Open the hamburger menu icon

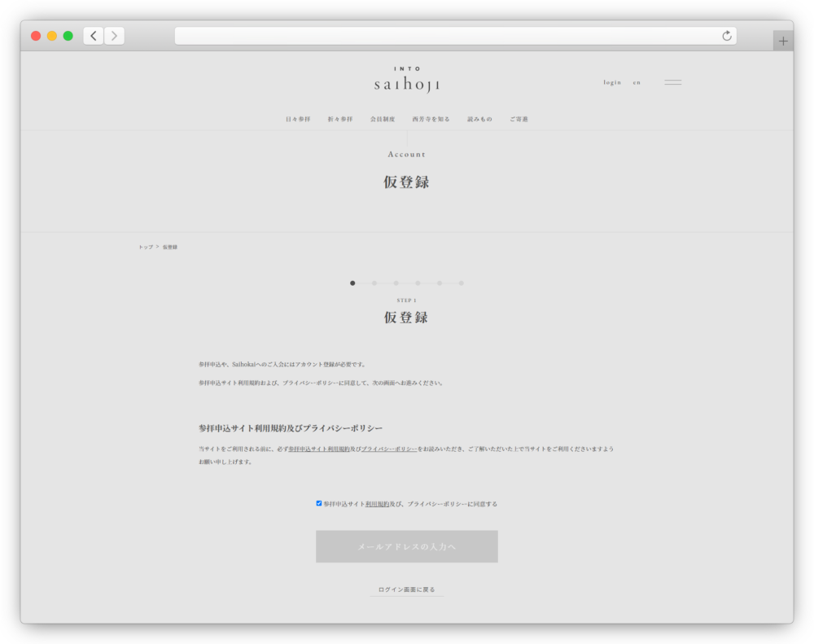pos(672,82)
